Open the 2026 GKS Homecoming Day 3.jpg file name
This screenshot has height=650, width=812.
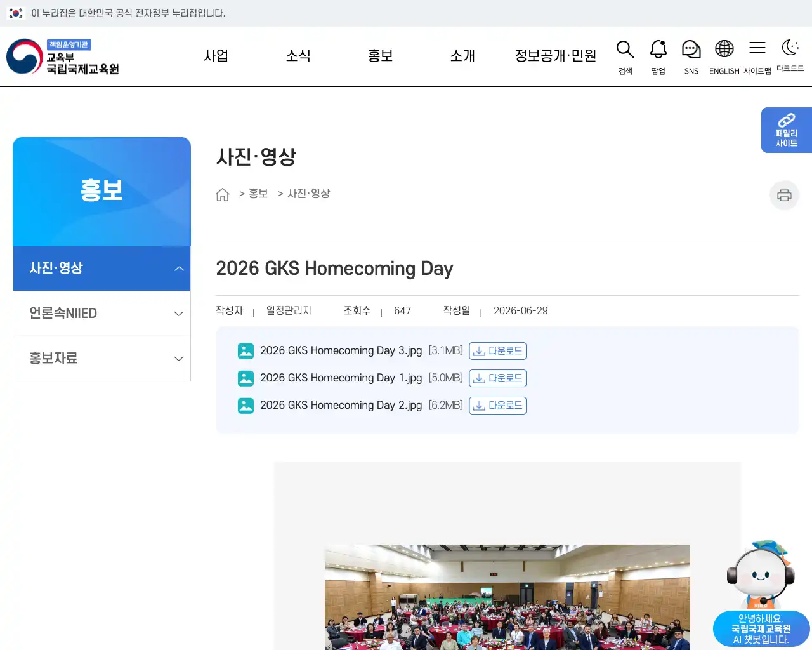(341, 350)
